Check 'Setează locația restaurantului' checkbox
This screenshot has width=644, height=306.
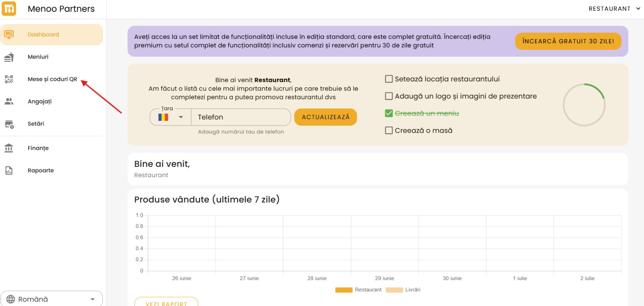[x=389, y=79]
